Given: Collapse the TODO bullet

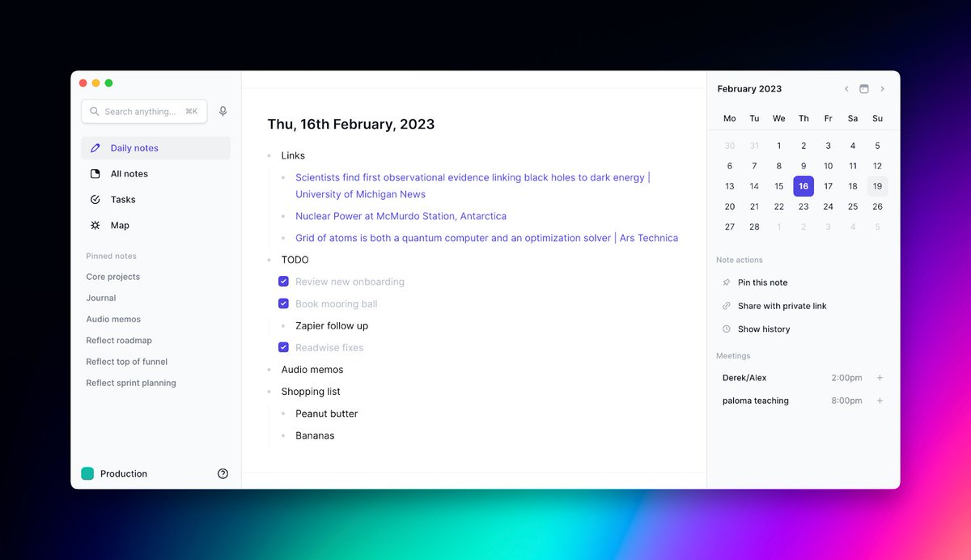Looking at the screenshot, I should coord(269,260).
